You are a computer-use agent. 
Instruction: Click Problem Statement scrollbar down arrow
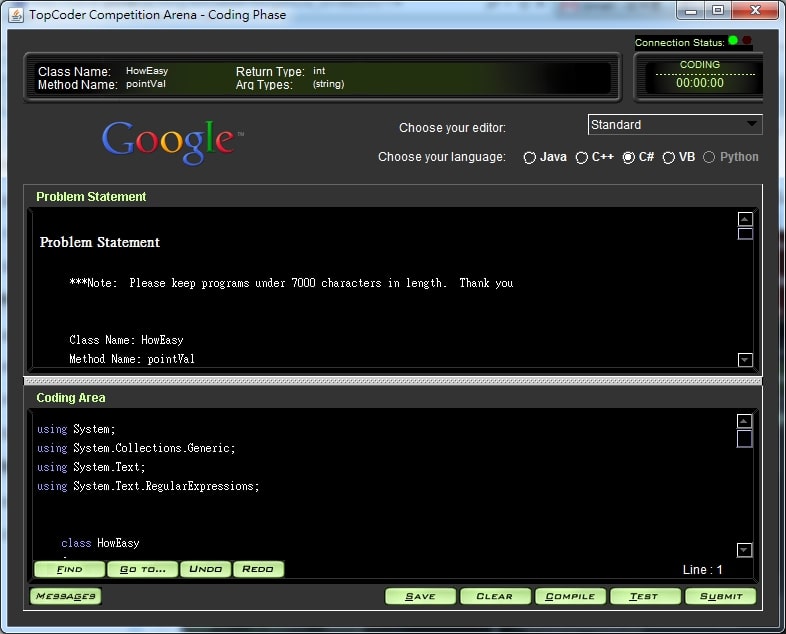745,359
